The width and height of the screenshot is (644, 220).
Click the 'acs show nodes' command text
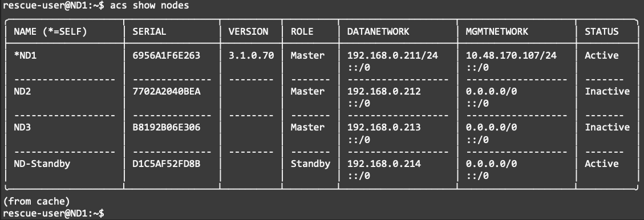[149, 5]
